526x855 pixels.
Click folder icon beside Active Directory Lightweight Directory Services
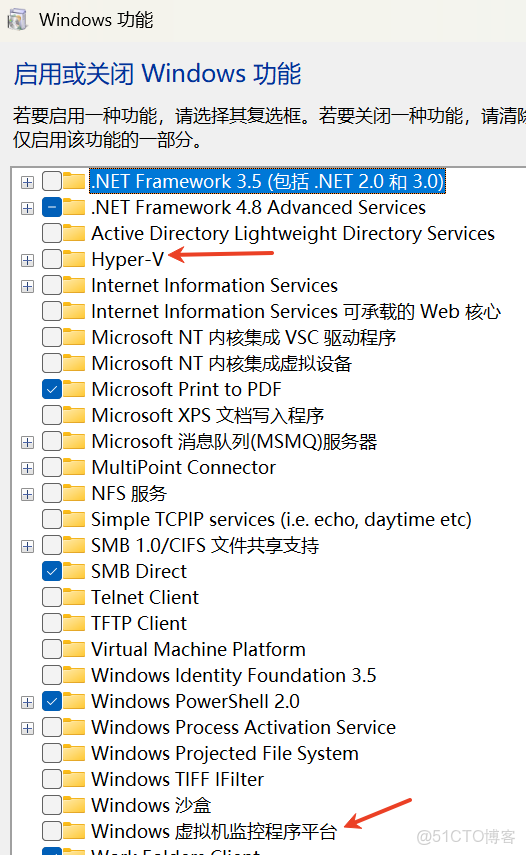tap(74, 233)
